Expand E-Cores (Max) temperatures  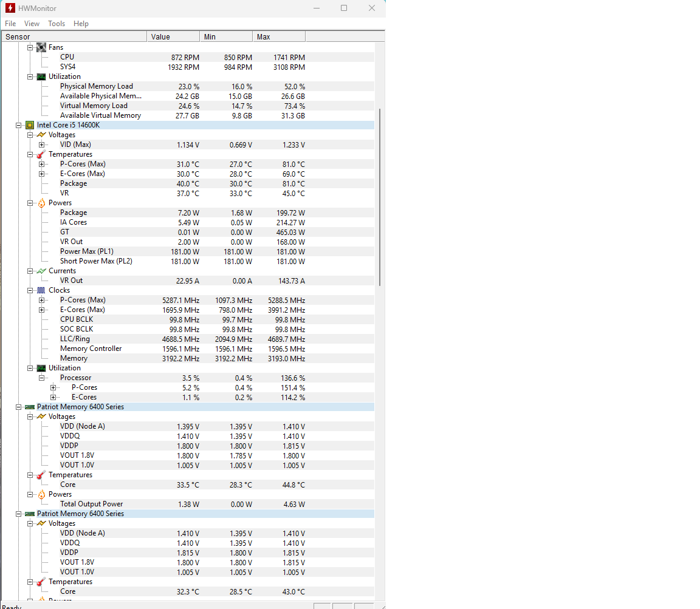click(41, 174)
